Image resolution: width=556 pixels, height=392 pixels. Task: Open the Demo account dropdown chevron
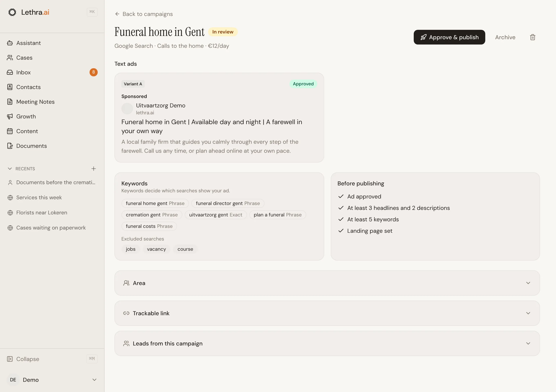[x=94, y=380]
